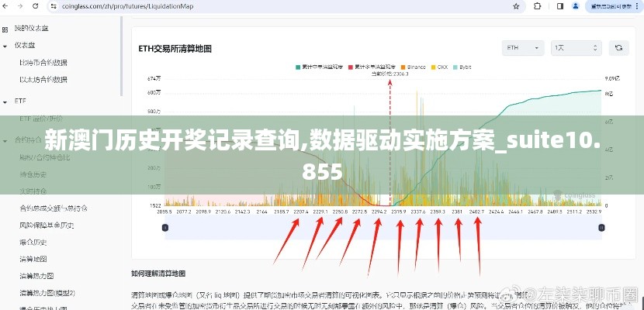Open 我的仪表盘 grid icon in sidebar

(x=5, y=29)
